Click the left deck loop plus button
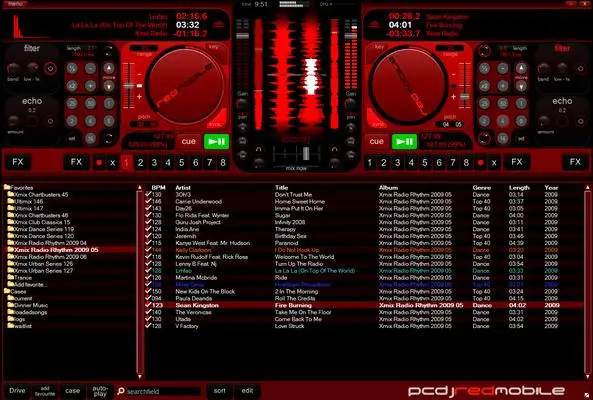Viewport: 593px width, 400px height. tap(90, 86)
